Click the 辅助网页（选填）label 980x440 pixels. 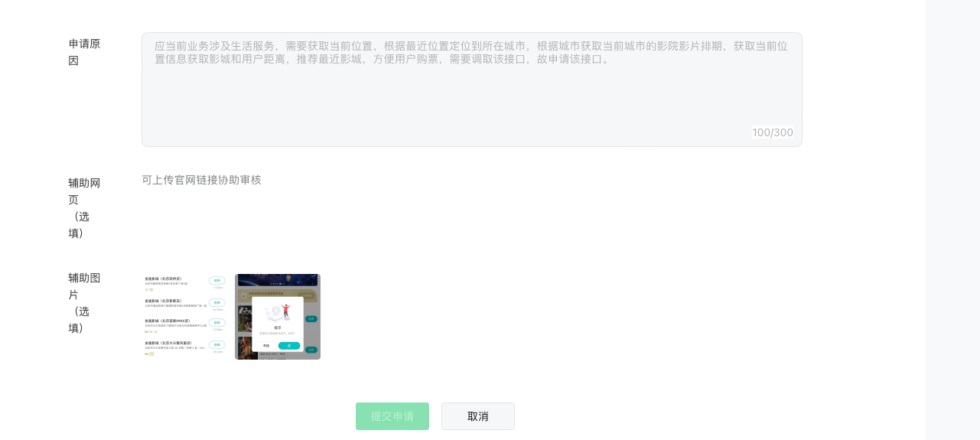(85, 208)
